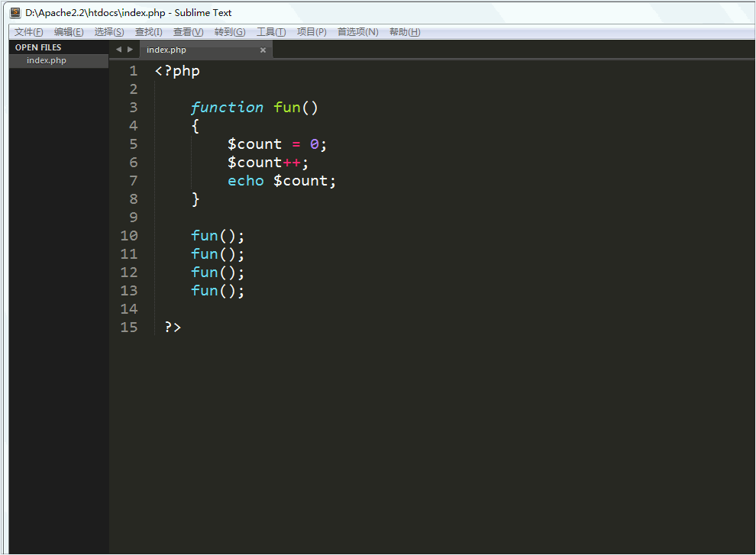Image resolution: width=756 pixels, height=555 pixels.
Task: Open the 帮助(H) menu
Action: tap(405, 32)
